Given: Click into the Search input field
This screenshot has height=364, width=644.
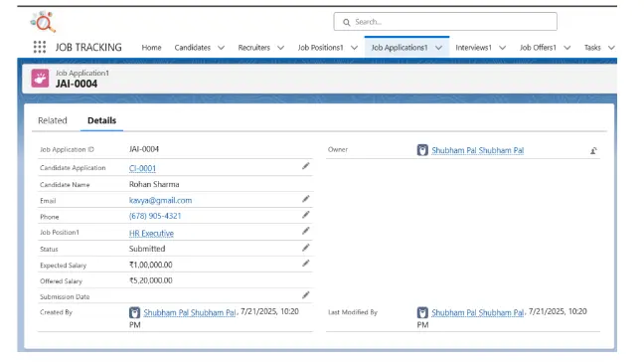Looking at the screenshot, I should coord(445,22).
